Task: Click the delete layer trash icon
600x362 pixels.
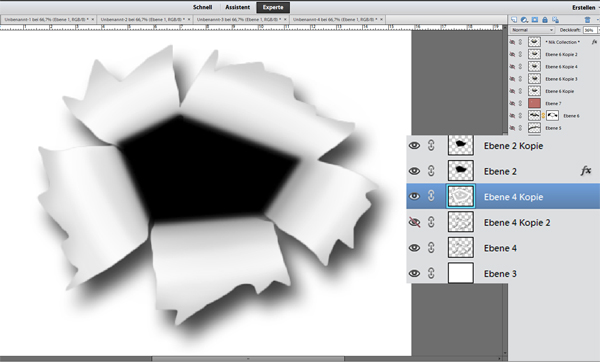Action: [587, 20]
